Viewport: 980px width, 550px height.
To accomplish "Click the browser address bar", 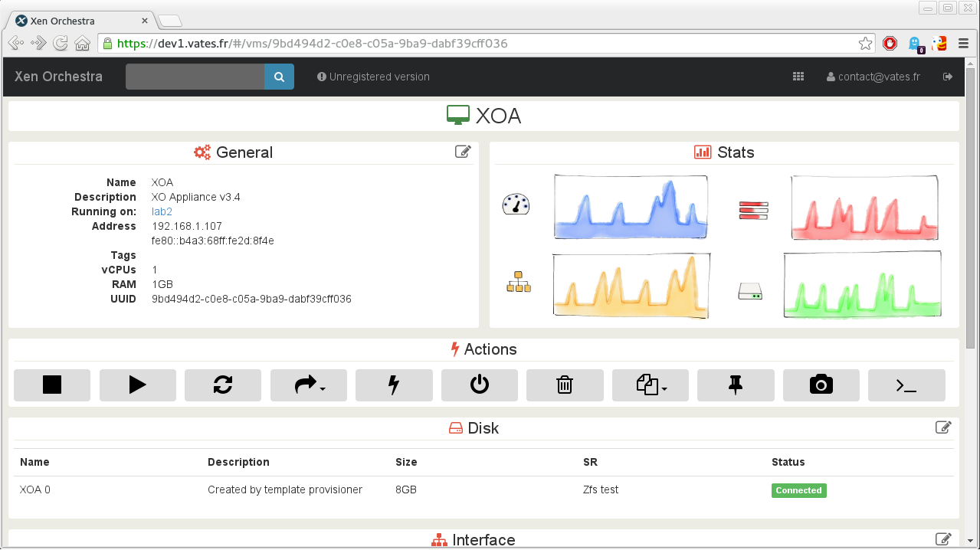I will 487,44.
